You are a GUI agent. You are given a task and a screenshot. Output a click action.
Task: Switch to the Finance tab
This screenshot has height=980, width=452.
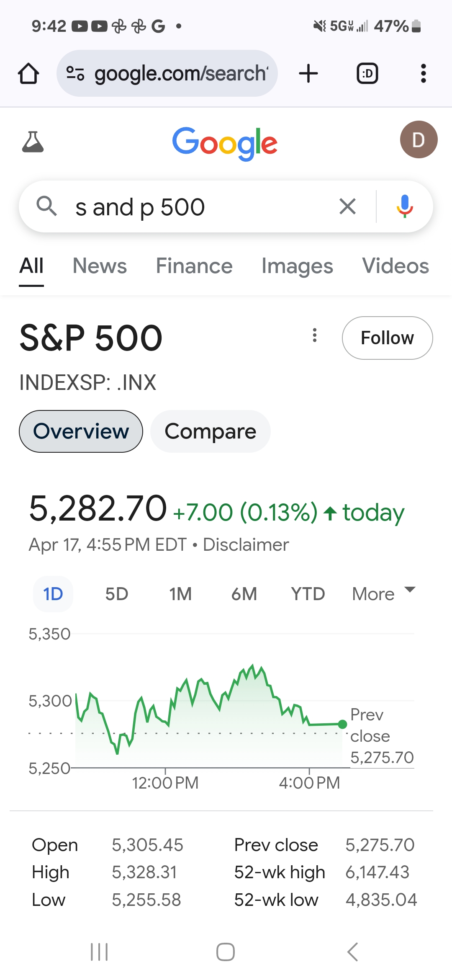[x=194, y=266]
